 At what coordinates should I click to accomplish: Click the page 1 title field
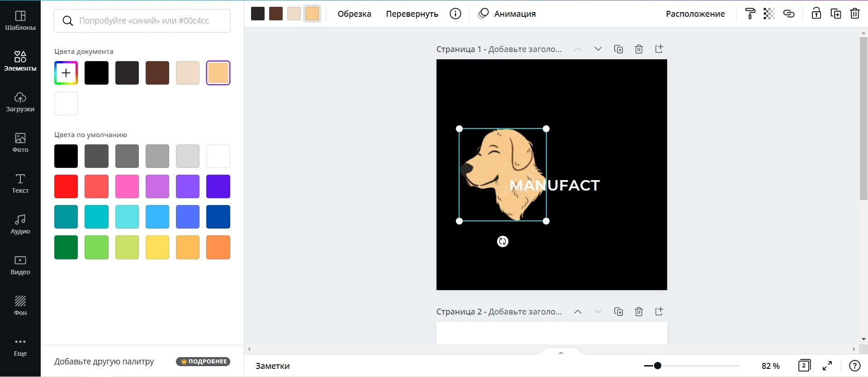499,49
